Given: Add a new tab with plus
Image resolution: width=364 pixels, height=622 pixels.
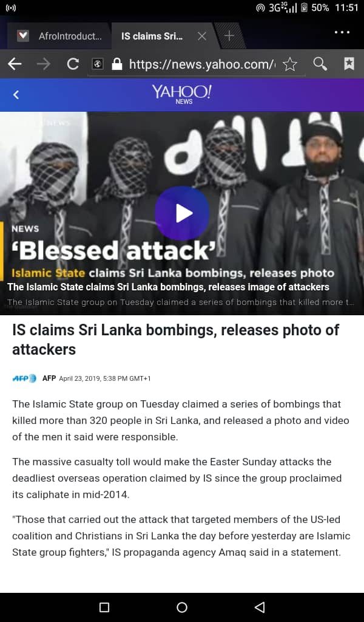Looking at the screenshot, I should tap(229, 36).
